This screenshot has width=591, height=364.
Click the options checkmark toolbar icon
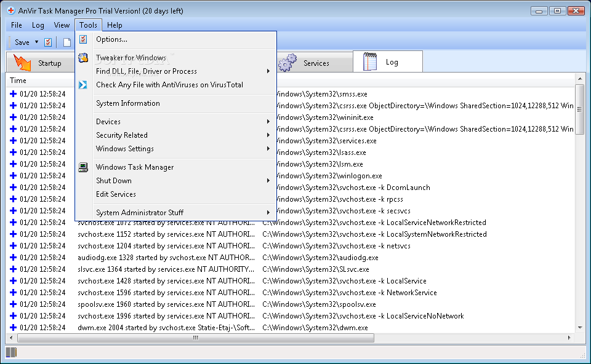click(x=48, y=42)
